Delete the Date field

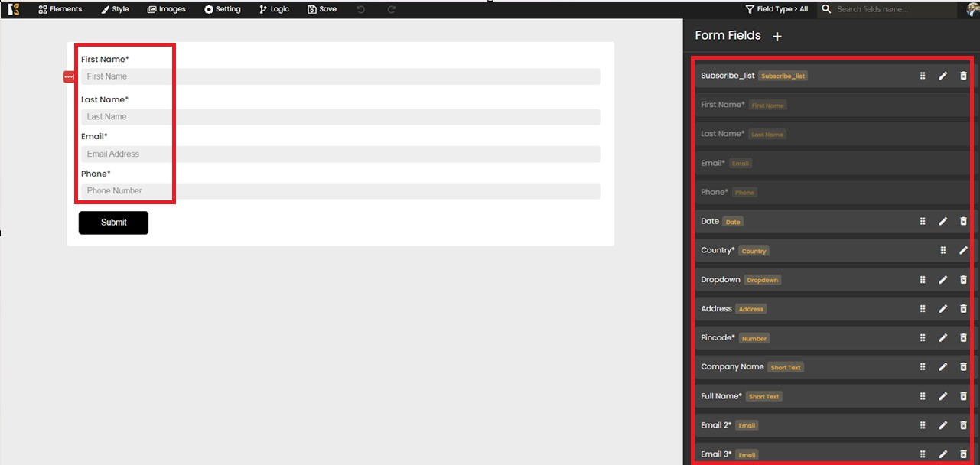click(963, 221)
